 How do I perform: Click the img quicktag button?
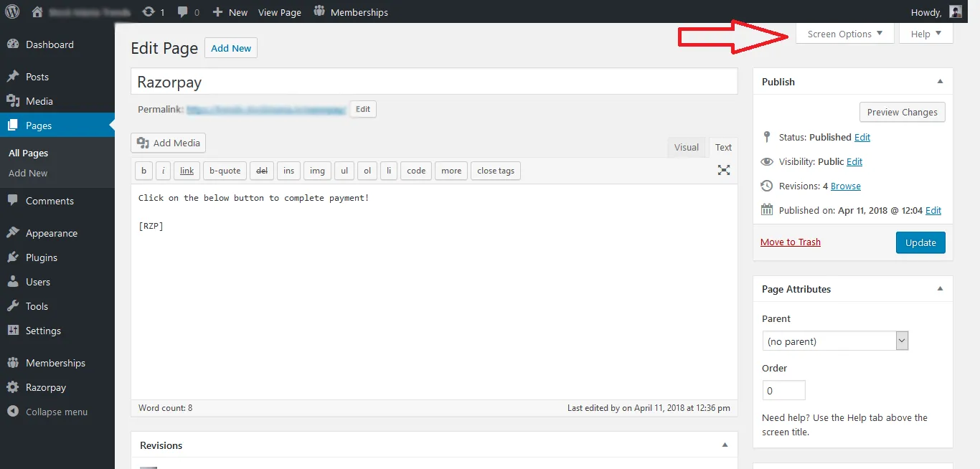tap(317, 171)
